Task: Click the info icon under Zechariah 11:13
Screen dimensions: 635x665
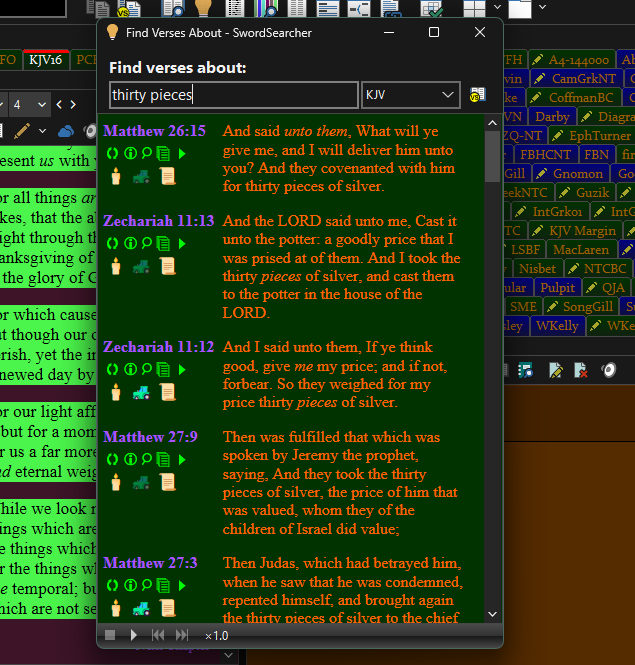Action: (130, 243)
